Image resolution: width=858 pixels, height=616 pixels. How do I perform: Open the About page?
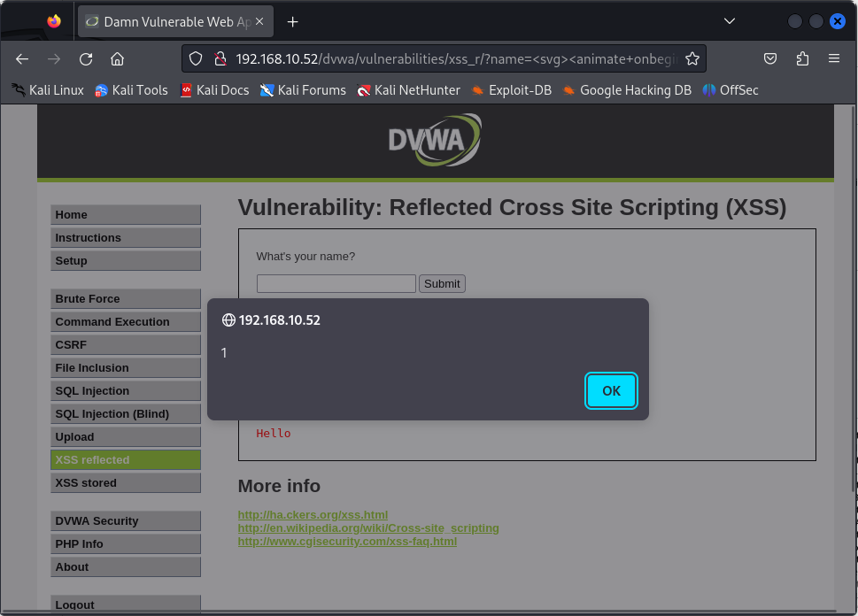(x=126, y=566)
